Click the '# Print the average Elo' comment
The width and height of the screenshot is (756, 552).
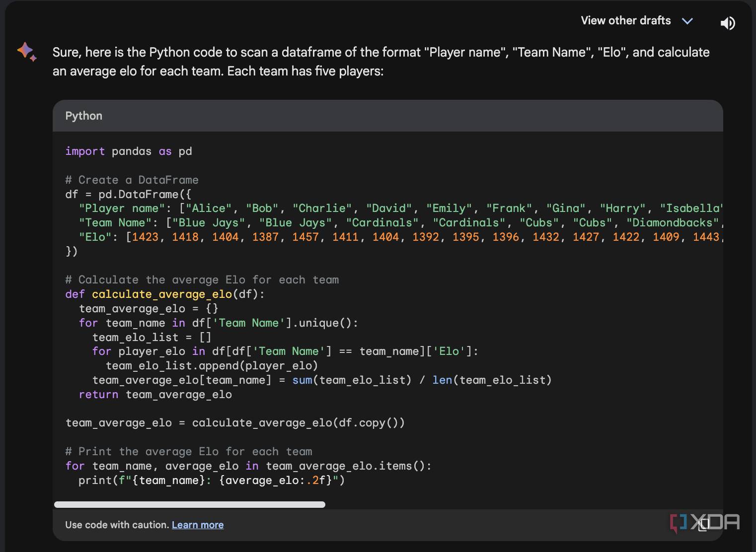(188, 452)
